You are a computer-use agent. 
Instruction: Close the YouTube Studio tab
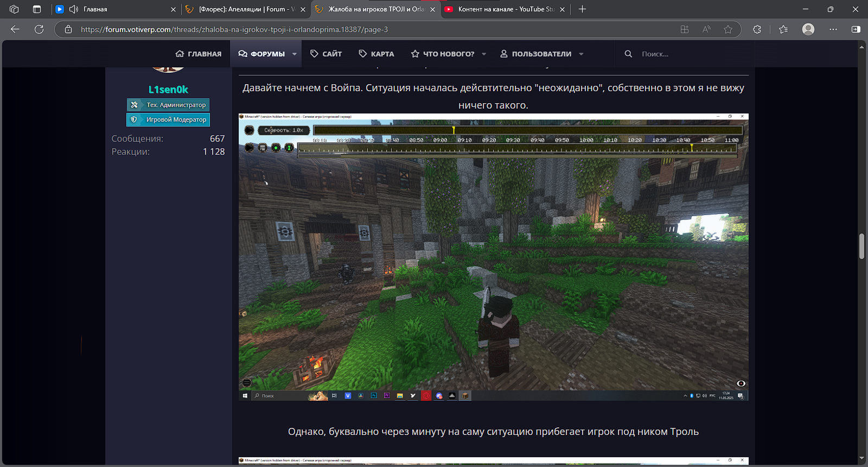tap(563, 9)
